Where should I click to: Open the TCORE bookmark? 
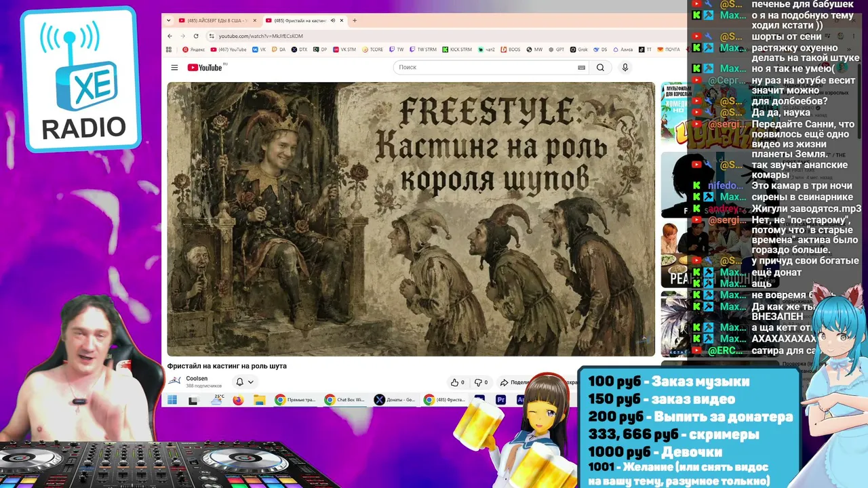372,49
